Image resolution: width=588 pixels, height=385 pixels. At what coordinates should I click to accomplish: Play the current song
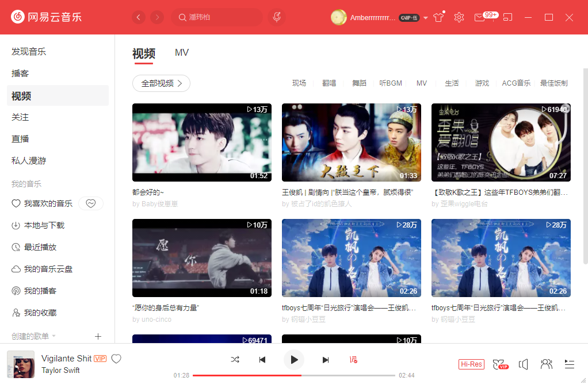click(x=294, y=360)
